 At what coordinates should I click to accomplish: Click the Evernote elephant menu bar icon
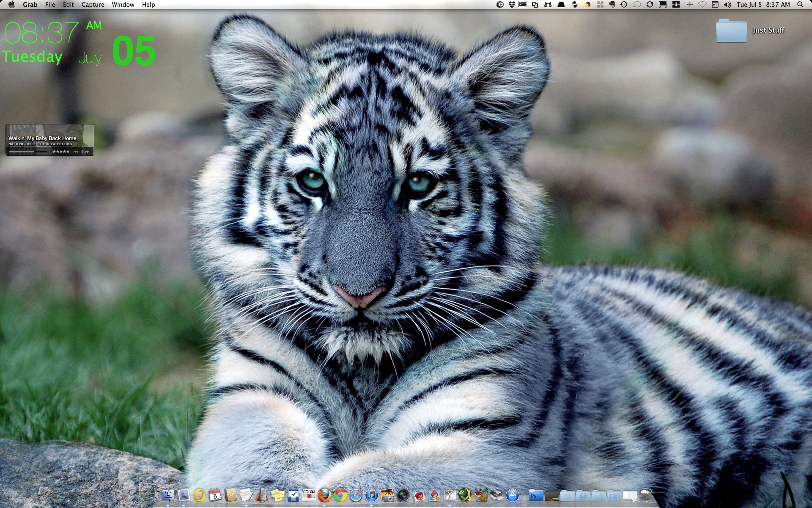[612, 5]
